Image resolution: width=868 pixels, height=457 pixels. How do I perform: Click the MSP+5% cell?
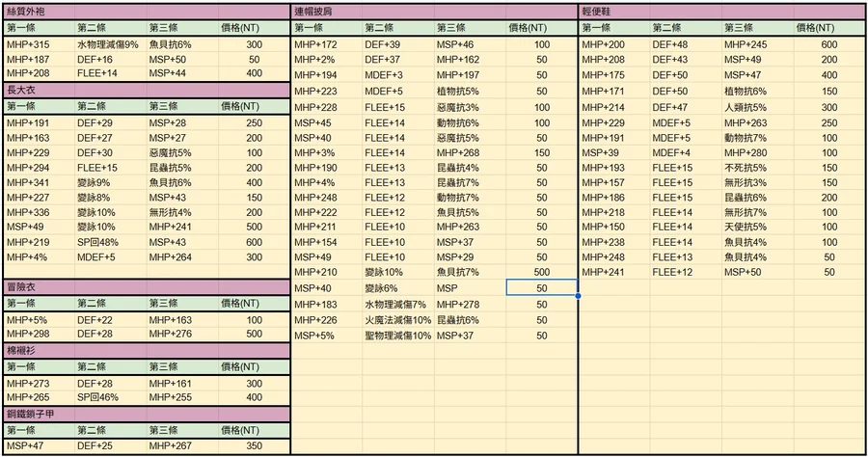(x=327, y=336)
